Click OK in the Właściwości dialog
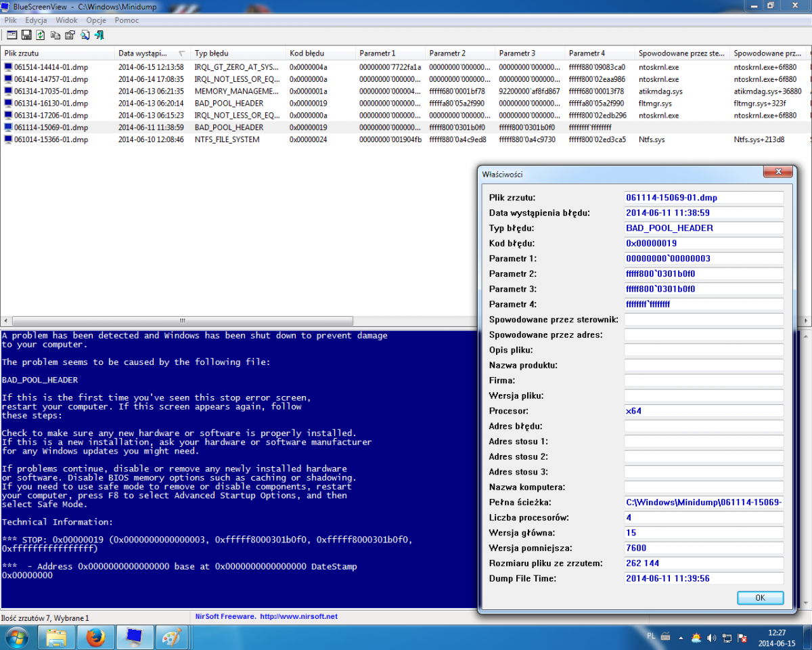The image size is (812, 650). [x=760, y=598]
